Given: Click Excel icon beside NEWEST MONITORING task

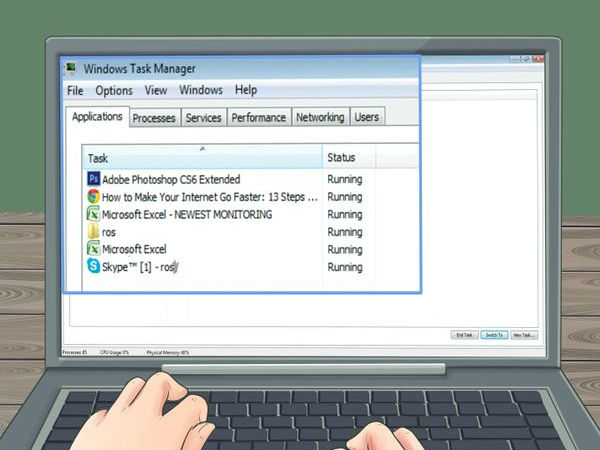Looking at the screenshot, I should click(93, 214).
